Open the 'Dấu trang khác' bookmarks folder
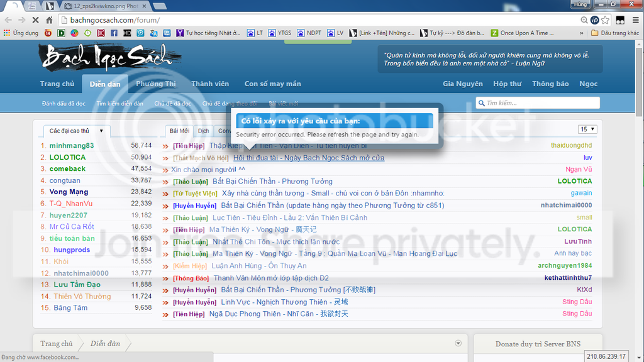The image size is (644, 362). (x=614, y=33)
